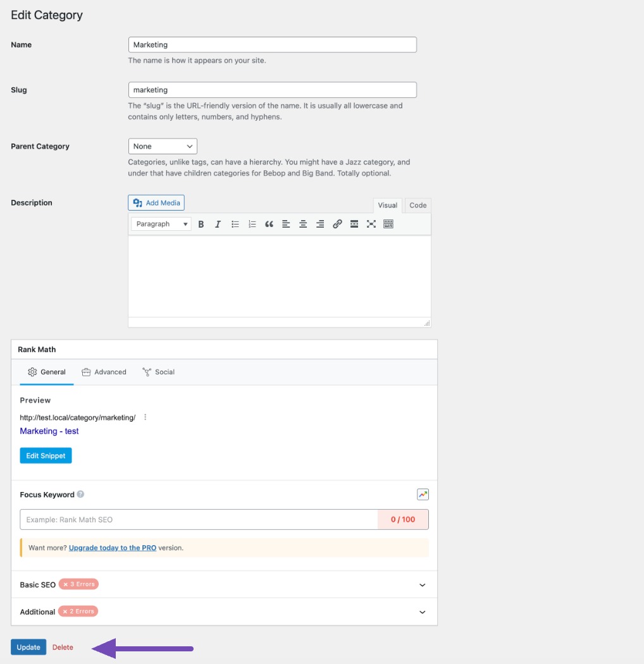Insert a blockquote
Viewport: 644px width, 664px height.
[x=269, y=224]
